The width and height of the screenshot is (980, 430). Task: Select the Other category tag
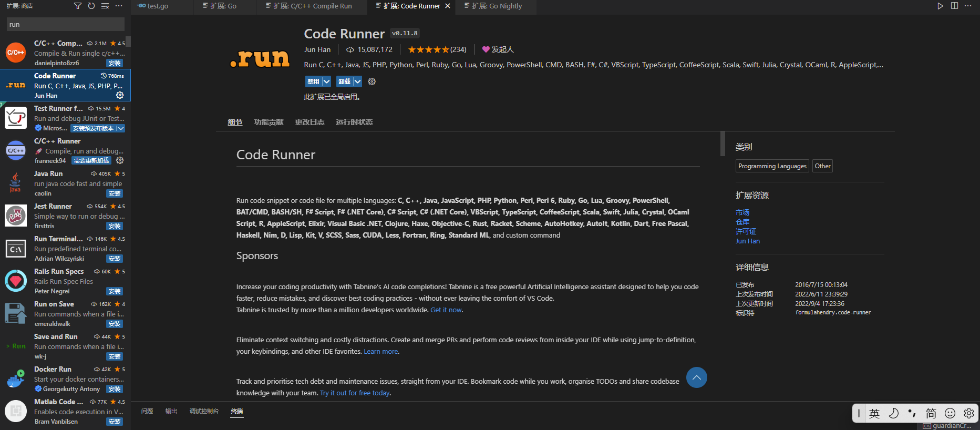pos(822,166)
